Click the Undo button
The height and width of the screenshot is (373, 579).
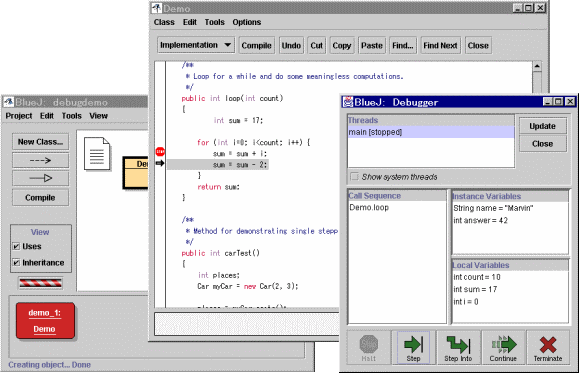pyautogui.click(x=291, y=45)
